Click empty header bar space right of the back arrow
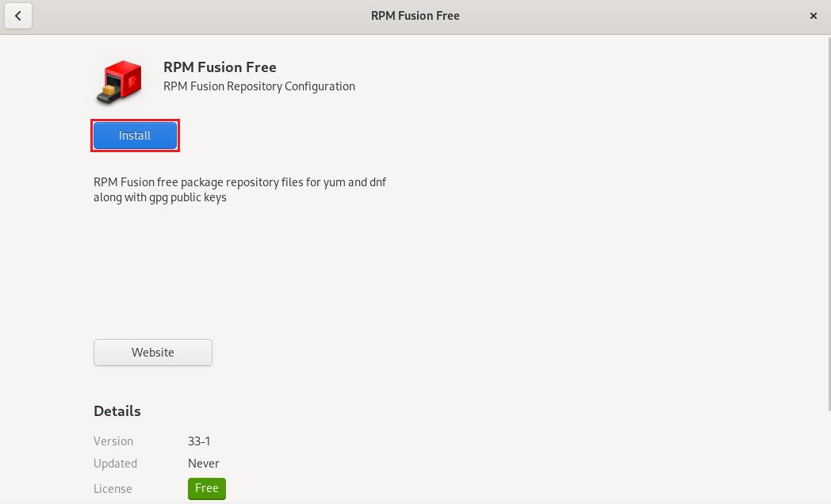This screenshot has height=504, width=831. point(159,16)
